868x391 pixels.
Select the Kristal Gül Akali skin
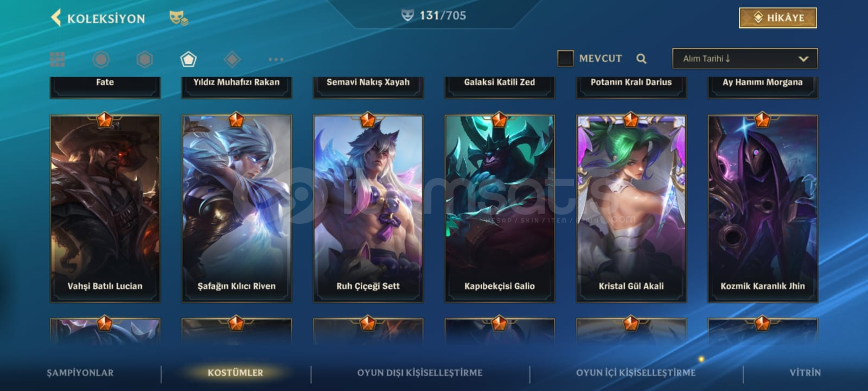click(x=631, y=209)
